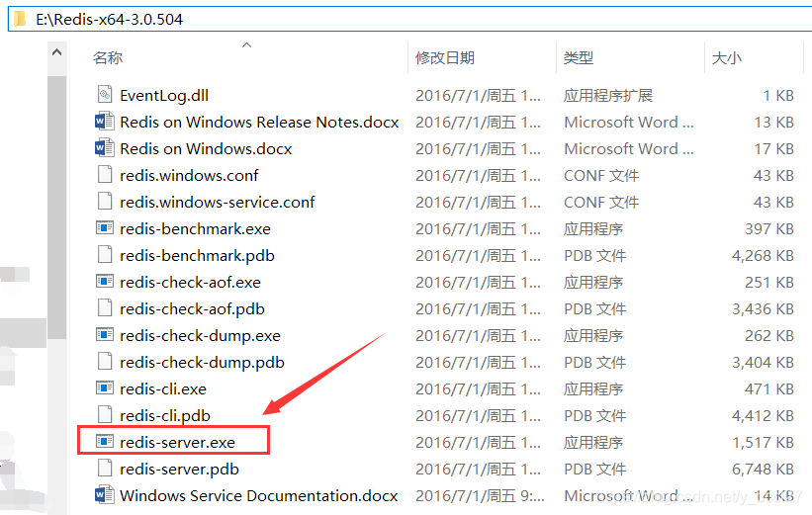The image size is (812, 515).
Task: Select redis.windows-service.conf file name
Action: coord(217,203)
